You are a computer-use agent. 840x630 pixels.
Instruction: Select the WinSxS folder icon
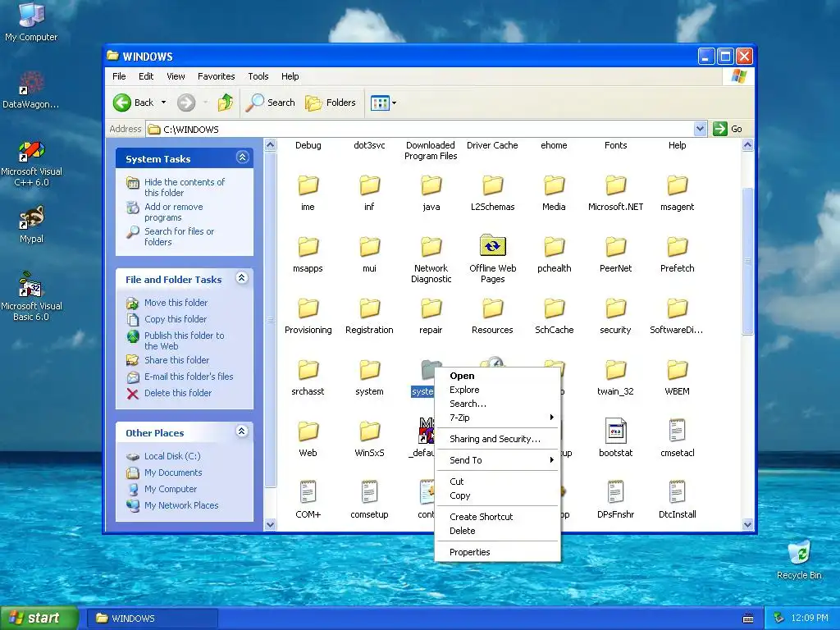click(370, 431)
